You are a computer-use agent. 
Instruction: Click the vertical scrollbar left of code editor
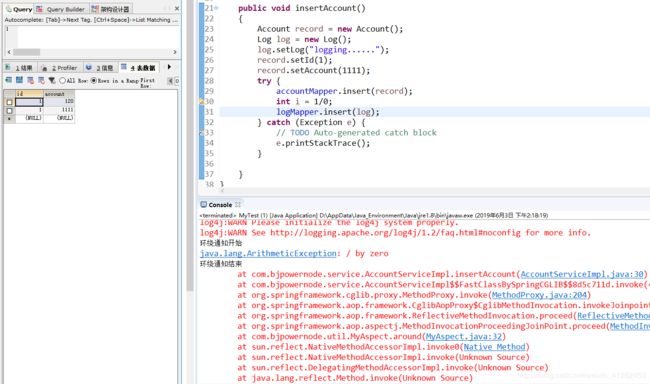[x=190, y=145]
